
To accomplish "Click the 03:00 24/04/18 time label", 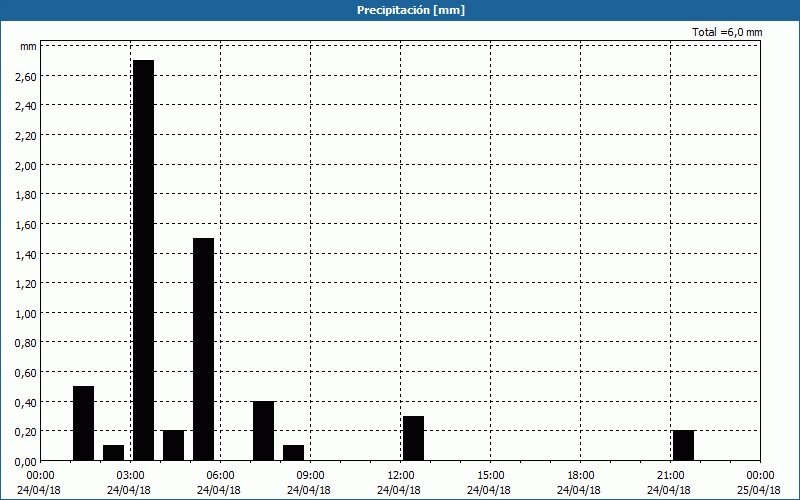I will pos(129,483).
